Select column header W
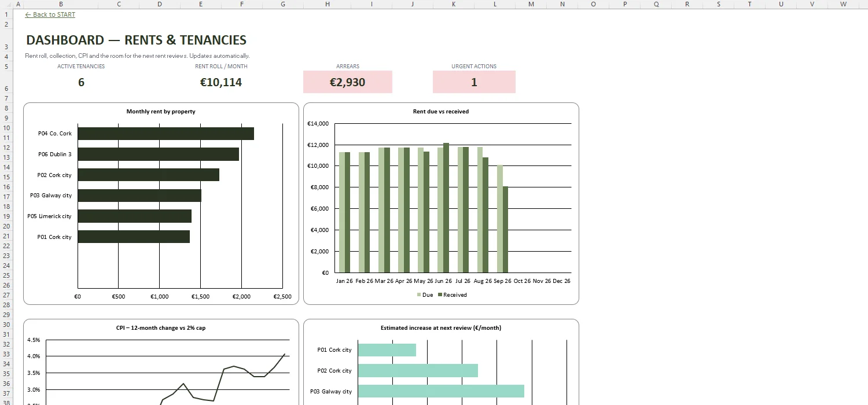The image size is (868, 405). (x=843, y=4)
